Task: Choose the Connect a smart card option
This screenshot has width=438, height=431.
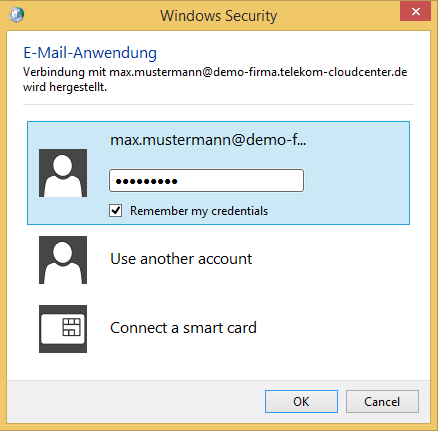Action: click(183, 328)
